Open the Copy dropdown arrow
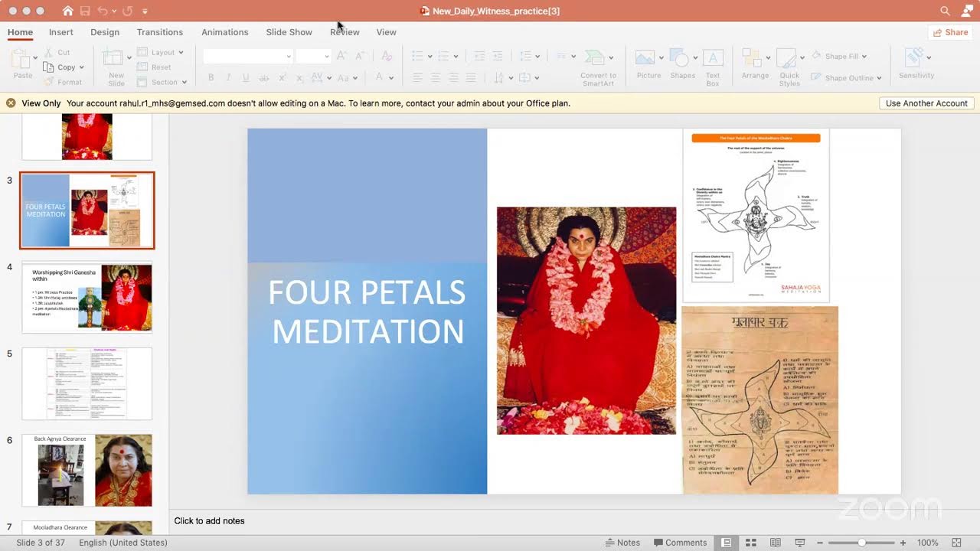 [81, 67]
